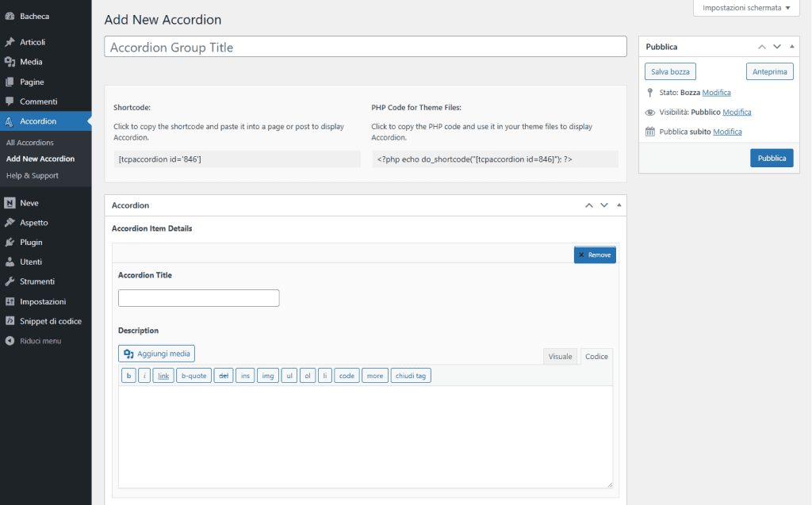Click the Pubblica subito calendar icon
Viewport: 812px width, 505px height.
[650, 132]
